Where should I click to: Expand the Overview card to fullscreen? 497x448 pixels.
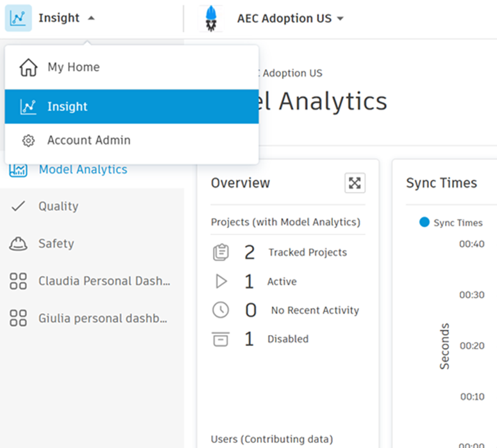pyautogui.click(x=355, y=183)
